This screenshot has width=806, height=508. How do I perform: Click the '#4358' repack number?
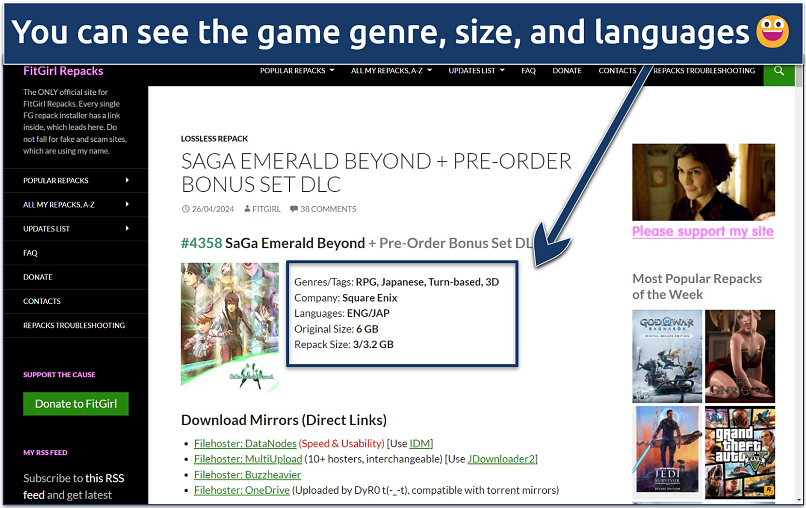[x=202, y=243]
